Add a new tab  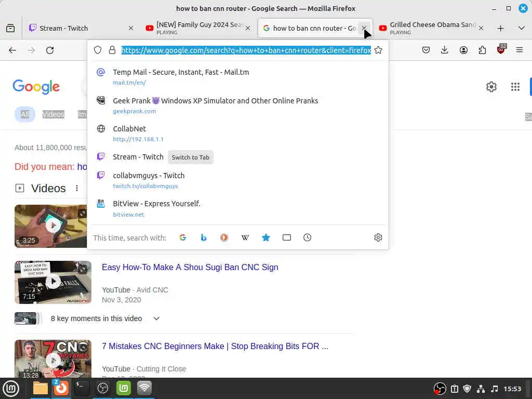click(500, 29)
